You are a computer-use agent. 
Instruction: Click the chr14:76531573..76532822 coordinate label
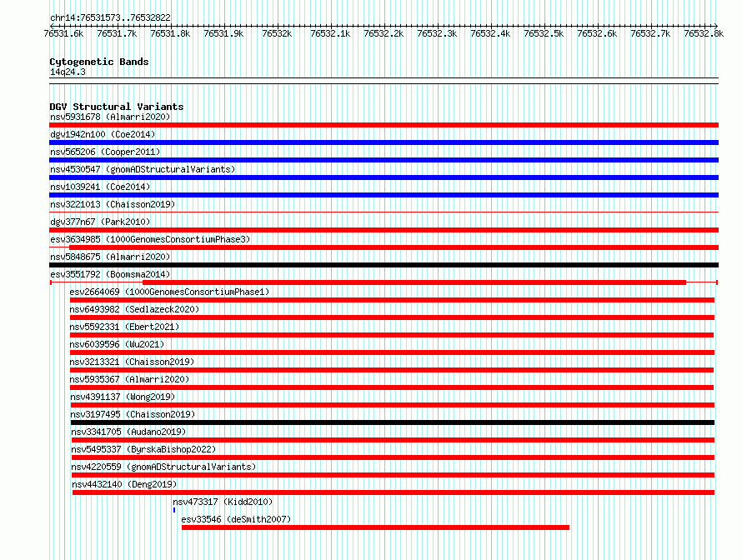point(110,17)
